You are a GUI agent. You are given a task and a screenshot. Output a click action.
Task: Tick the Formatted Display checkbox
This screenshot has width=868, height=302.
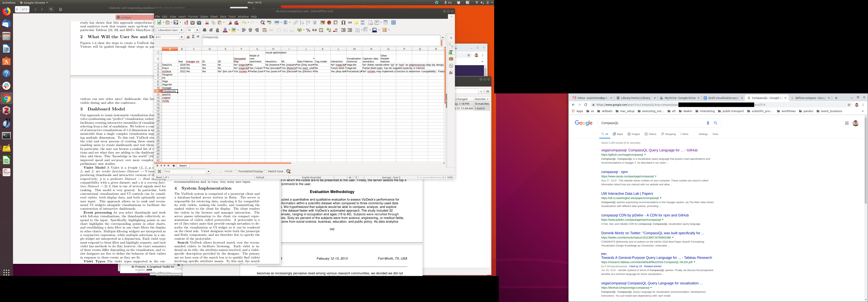(236, 171)
